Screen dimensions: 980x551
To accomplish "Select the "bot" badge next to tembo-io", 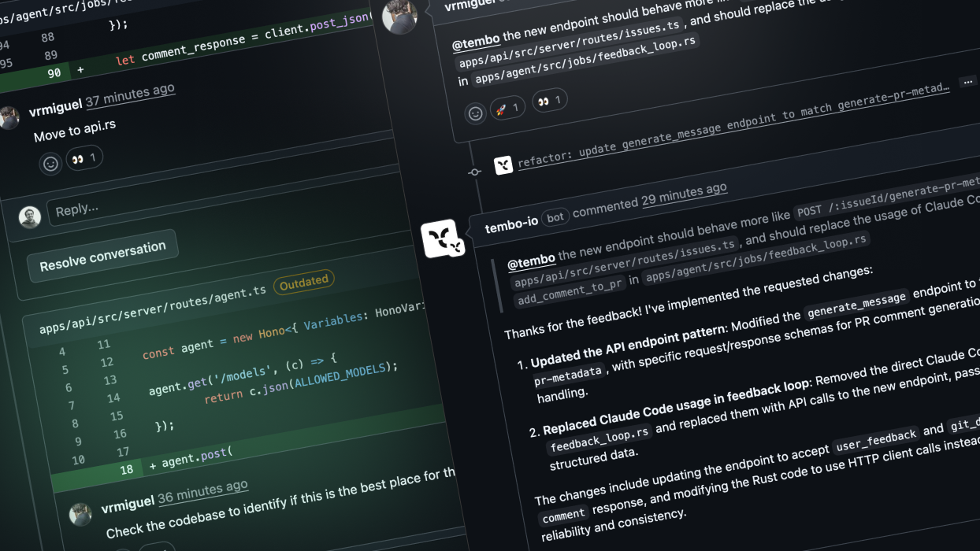I will [555, 217].
